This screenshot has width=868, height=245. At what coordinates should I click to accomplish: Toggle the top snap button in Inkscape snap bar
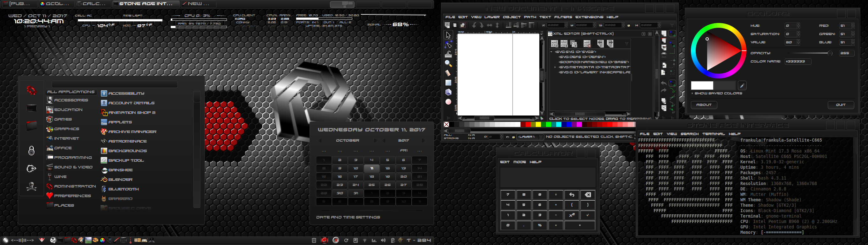[x=672, y=34]
